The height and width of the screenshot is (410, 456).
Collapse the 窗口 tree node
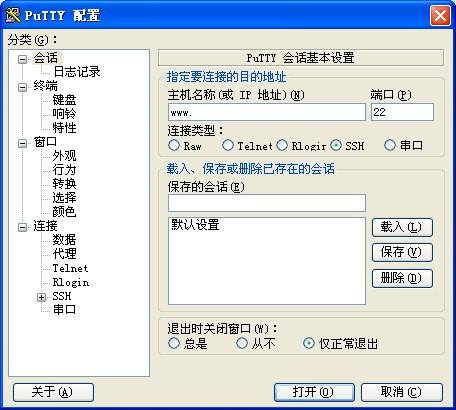pyautogui.click(x=23, y=143)
